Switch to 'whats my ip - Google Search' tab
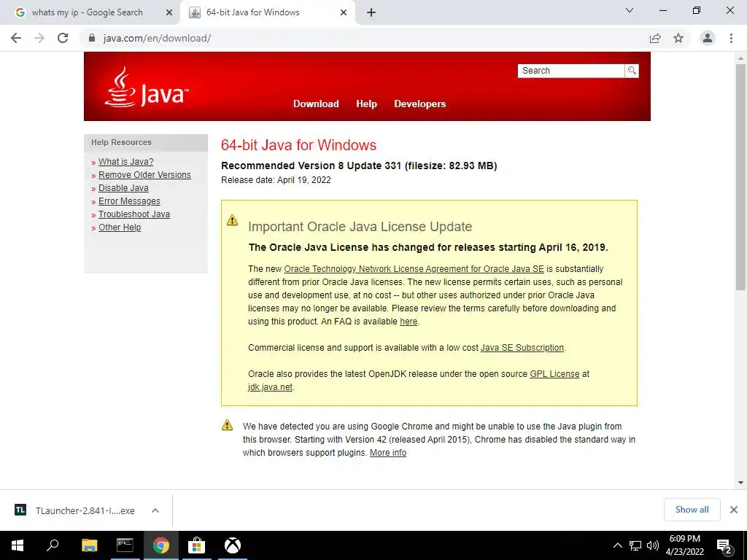 (88, 12)
